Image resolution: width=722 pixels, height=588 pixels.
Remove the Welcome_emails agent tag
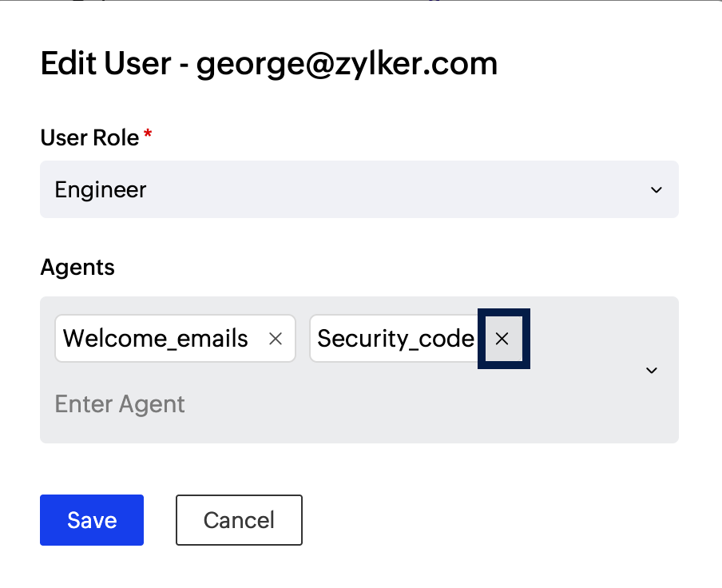pyautogui.click(x=276, y=339)
